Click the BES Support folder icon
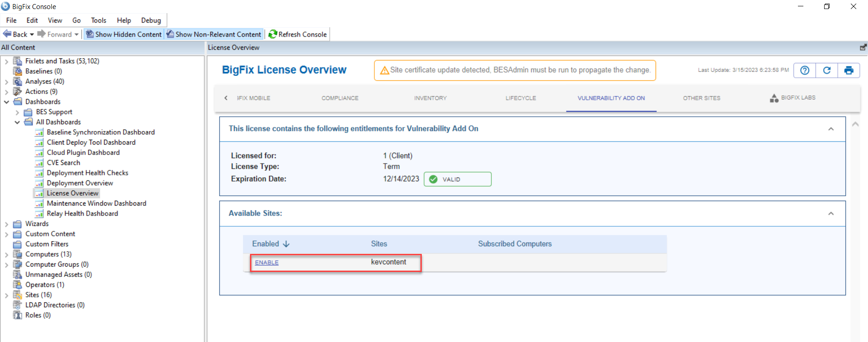Image resolution: width=868 pixels, height=342 pixels. pyautogui.click(x=28, y=112)
